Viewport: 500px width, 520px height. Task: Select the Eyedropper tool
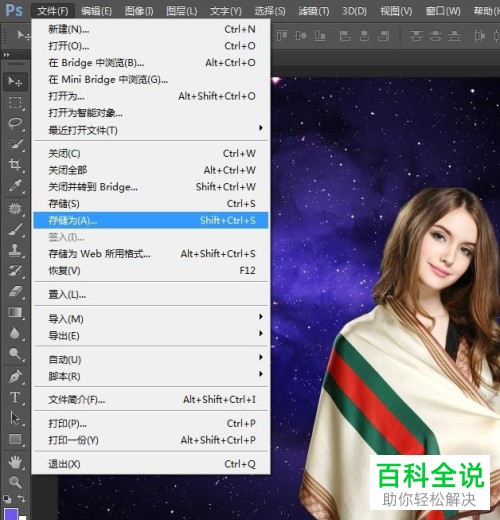pyautogui.click(x=15, y=185)
